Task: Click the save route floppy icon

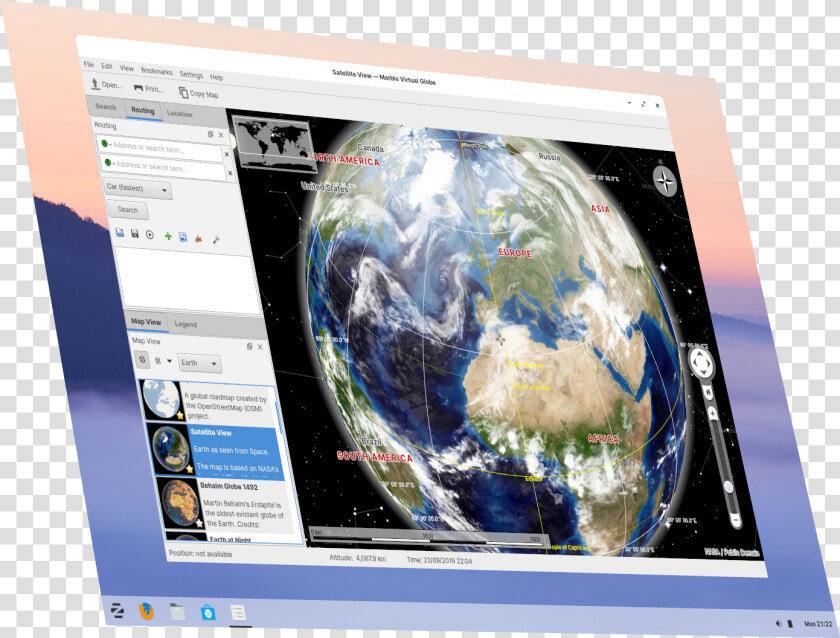Action: point(135,234)
